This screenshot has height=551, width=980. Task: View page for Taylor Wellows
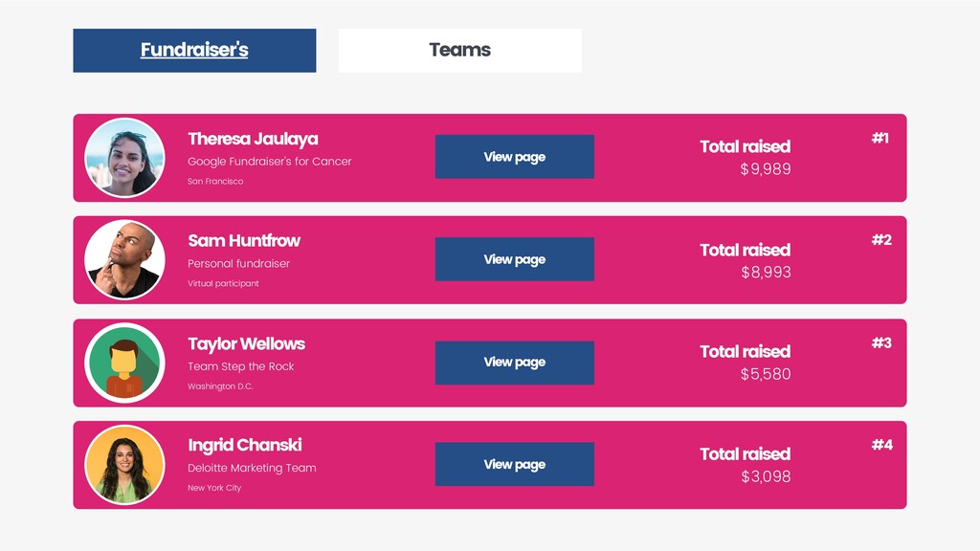(514, 363)
